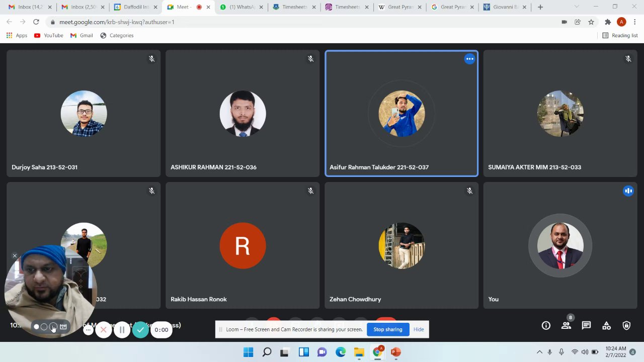The width and height of the screenshot is (644, 362).
Task: Open the chat with everyone panel
Action: pyautogui.click(x=586, y=325)
